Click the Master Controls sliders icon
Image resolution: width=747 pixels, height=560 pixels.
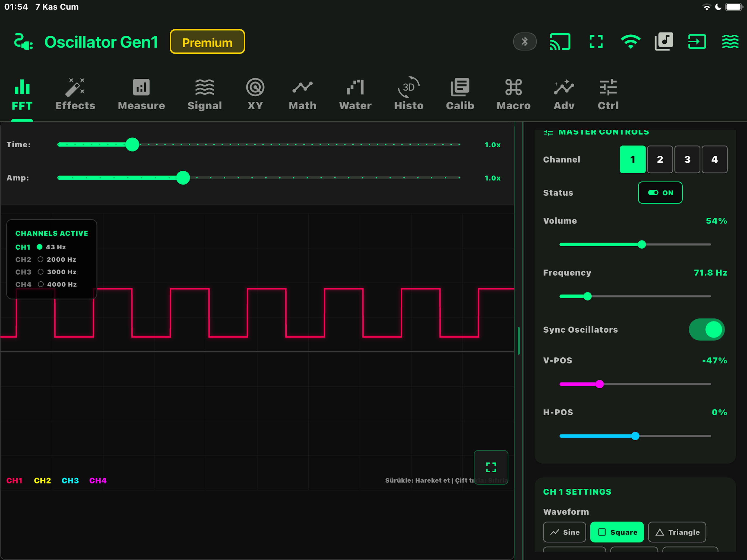click(548, 132)
